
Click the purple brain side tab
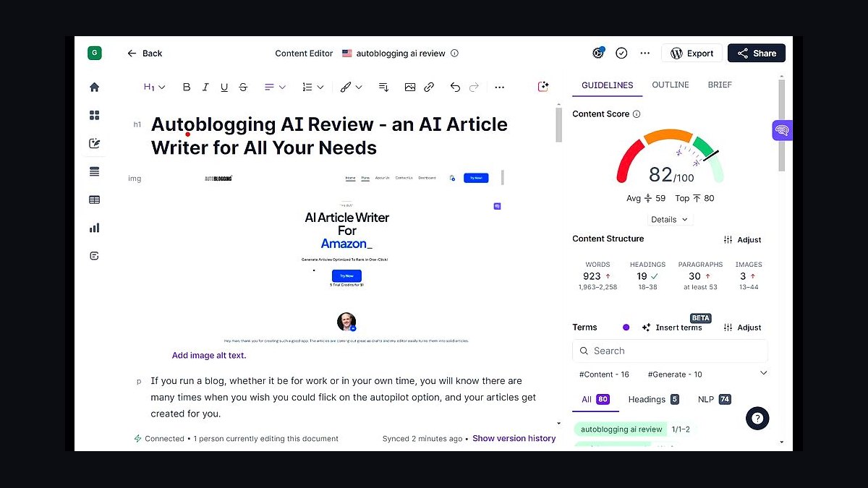(x=782, y=131)
